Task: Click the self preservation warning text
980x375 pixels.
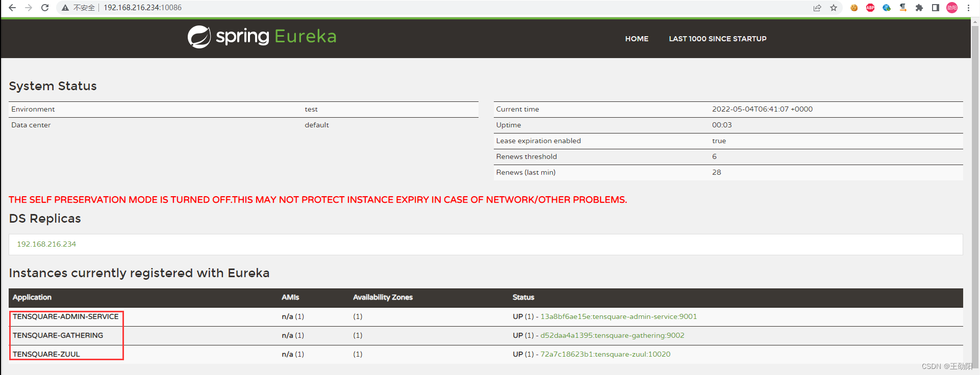Action: coord(318,200)
